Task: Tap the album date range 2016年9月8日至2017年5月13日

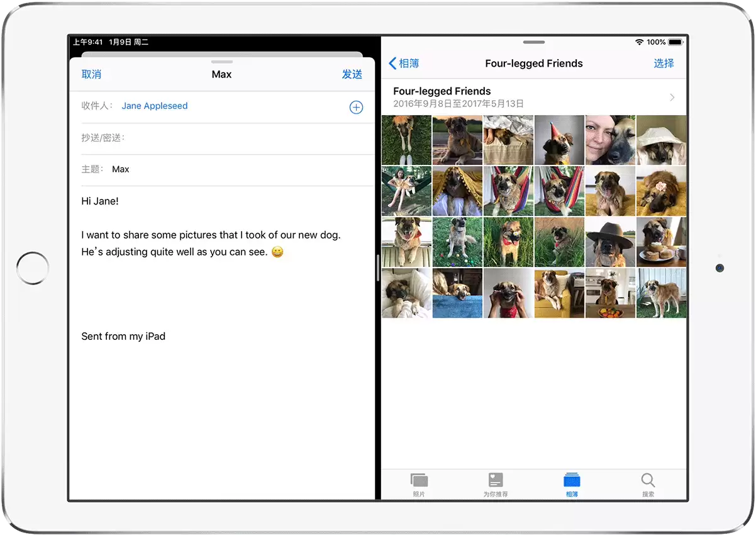Action: tap(459, 104)
